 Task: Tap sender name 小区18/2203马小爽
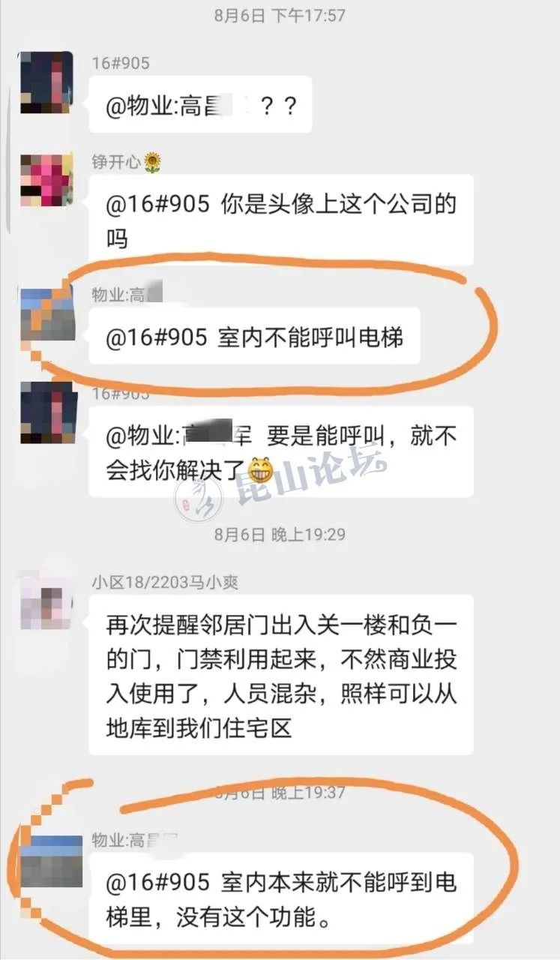165,582
